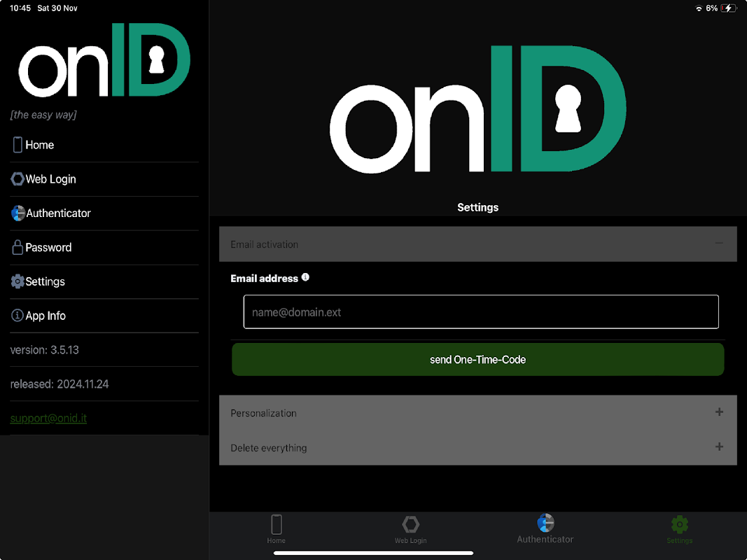Click the Authenticator shield icon in sidebar
This screenshot has width=747, height=560.
coord(18,213)
